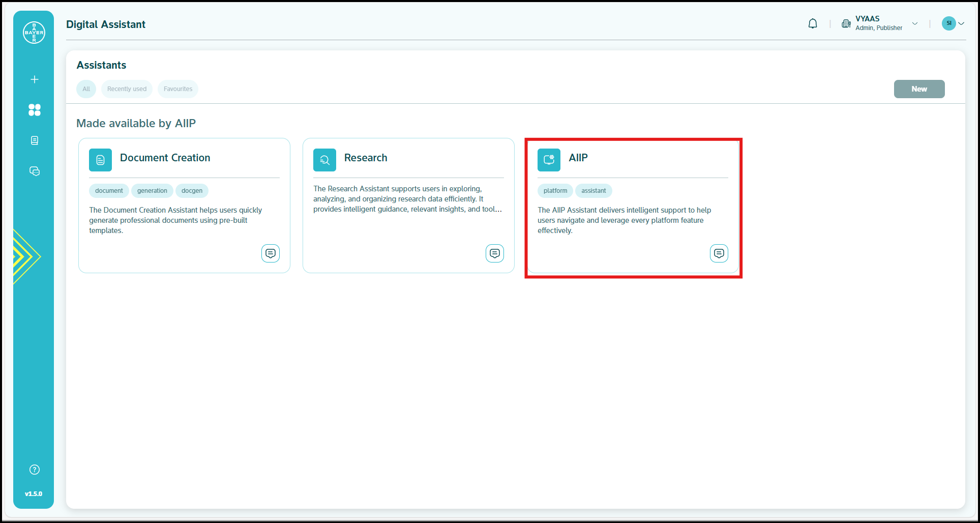This screenshot has height=523, width=980.
Task: Click the platform tag on AIIP card
Action: coord(555,191)
